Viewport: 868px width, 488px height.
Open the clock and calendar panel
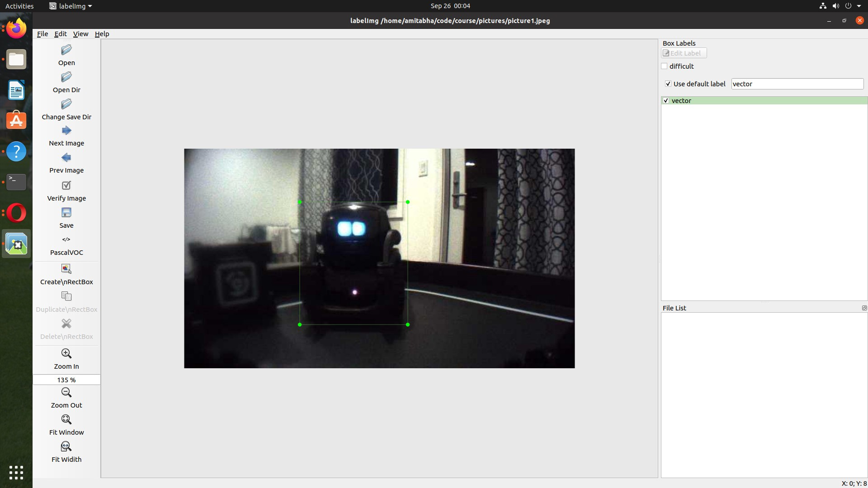[450, 6]
